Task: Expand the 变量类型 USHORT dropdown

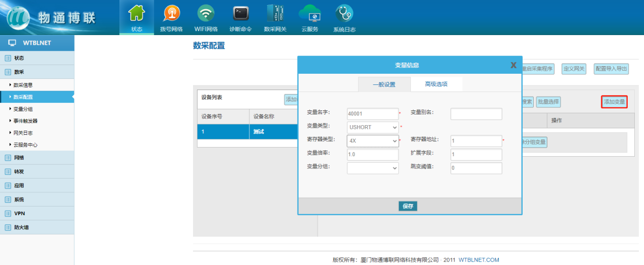Action: coord(373,127)
